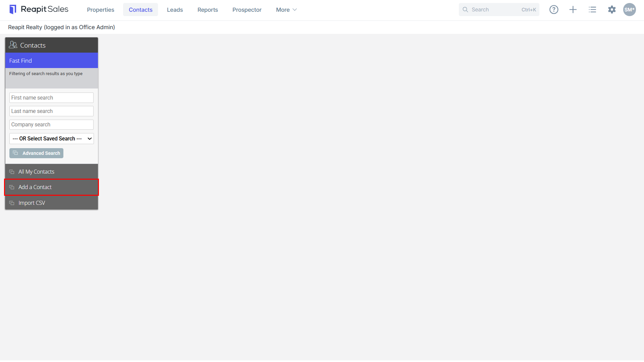Open the settings gear icon
Screen dimensions: 644x362
(612, 10)
